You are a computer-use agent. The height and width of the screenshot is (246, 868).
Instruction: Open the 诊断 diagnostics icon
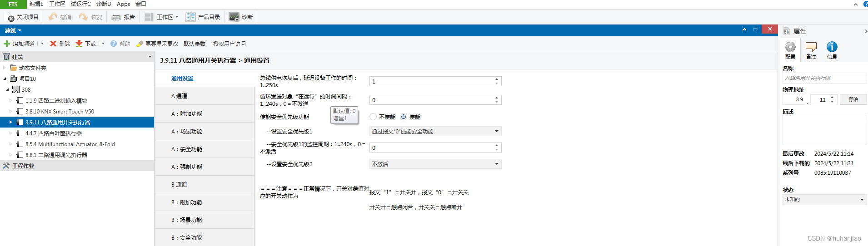pos(234,17)
